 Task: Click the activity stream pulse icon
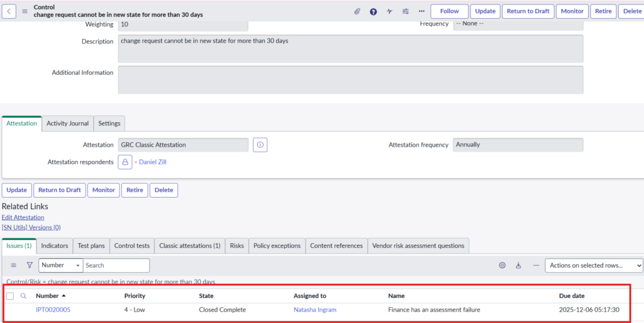point(390,11)
